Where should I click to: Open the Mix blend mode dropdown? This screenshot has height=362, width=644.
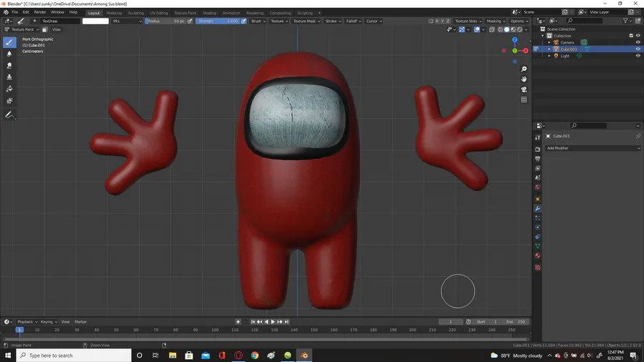click(x=127, y=21)
